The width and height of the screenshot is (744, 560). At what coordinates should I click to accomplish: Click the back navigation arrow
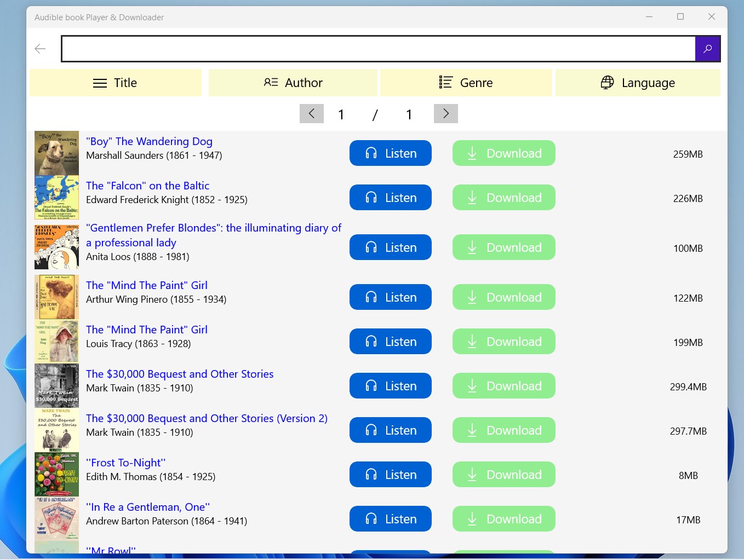click(x=40, y=48)
